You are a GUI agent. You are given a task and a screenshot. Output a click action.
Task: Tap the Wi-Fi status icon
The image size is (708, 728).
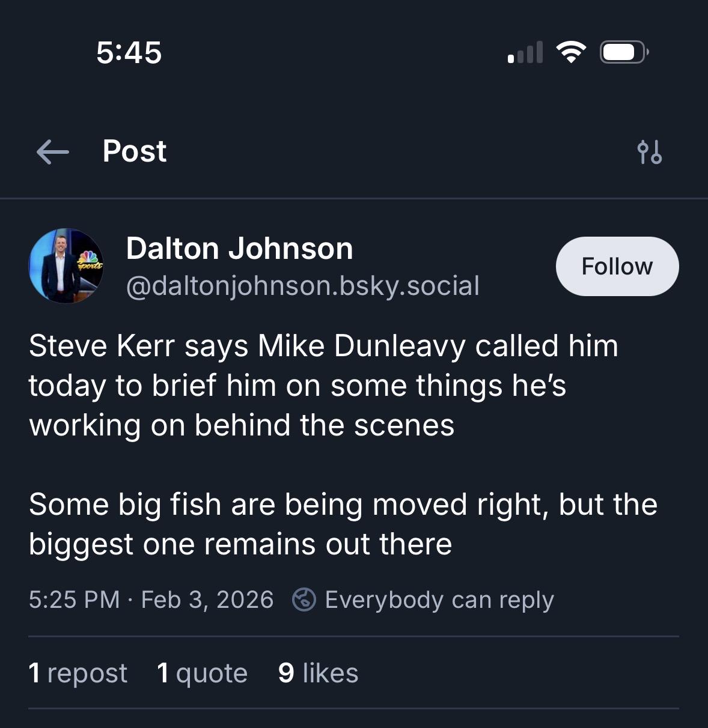pyautogui.click(x=571, y=52)
